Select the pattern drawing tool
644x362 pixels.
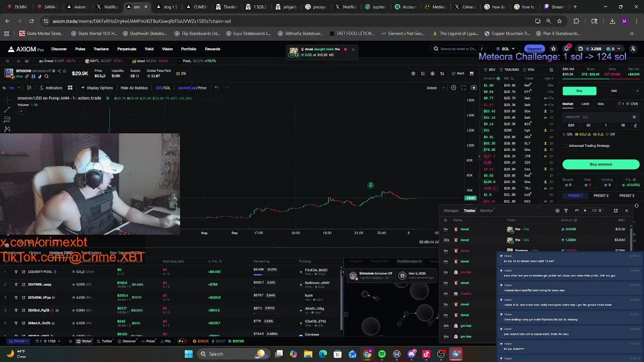coord(7,129)
